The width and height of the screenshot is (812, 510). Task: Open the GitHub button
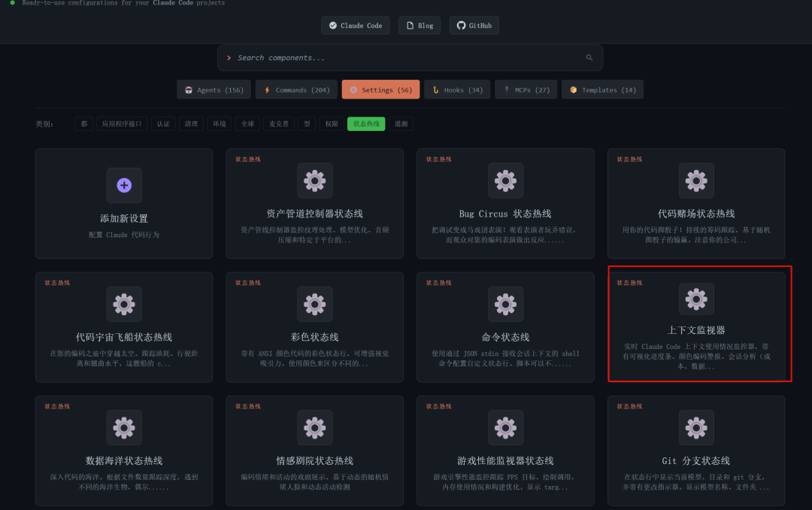tap(474, 26)
